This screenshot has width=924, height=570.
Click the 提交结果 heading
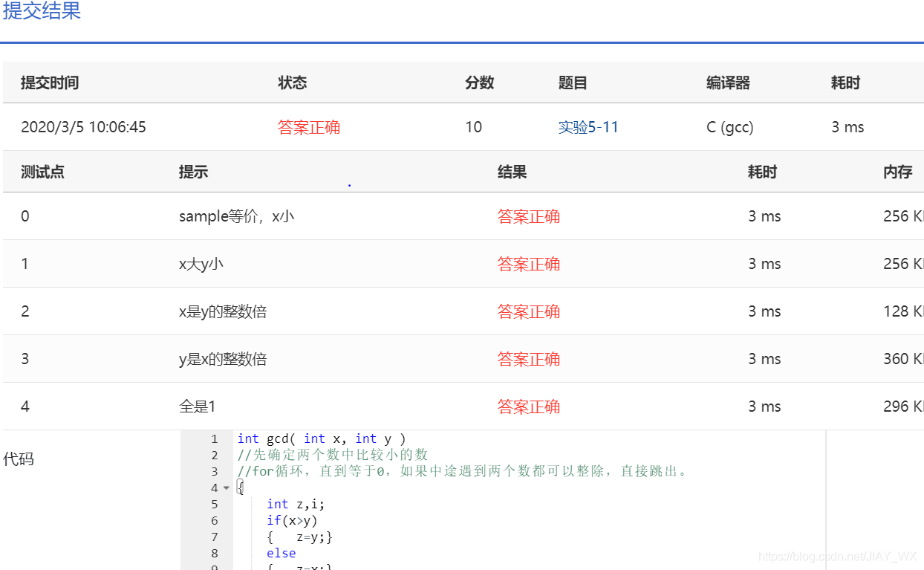pyautogui.click(x=42, y=11)
